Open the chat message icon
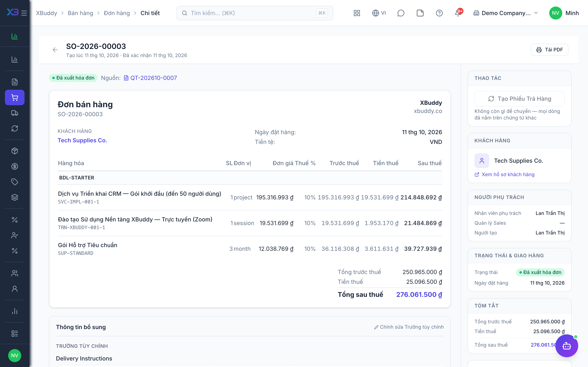Screen dimensions: 588x367 [401, 13]
